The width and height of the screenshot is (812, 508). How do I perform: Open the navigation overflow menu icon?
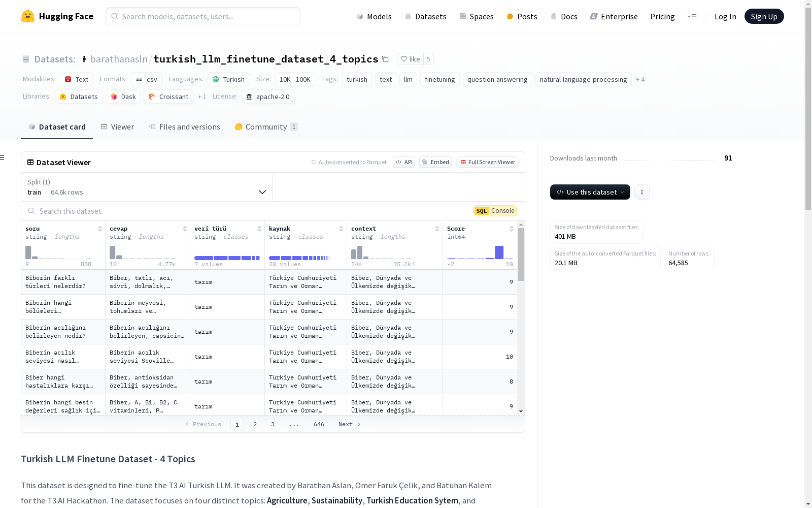coord(692,16)
